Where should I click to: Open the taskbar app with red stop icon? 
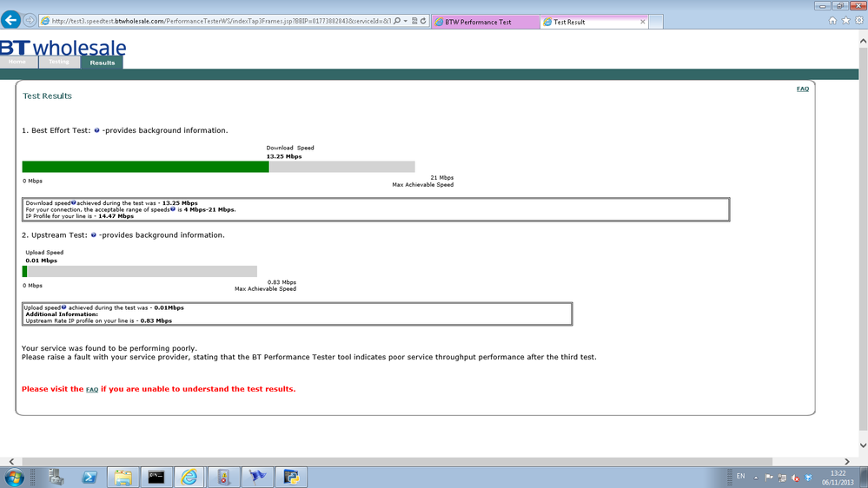coord(223,477)
